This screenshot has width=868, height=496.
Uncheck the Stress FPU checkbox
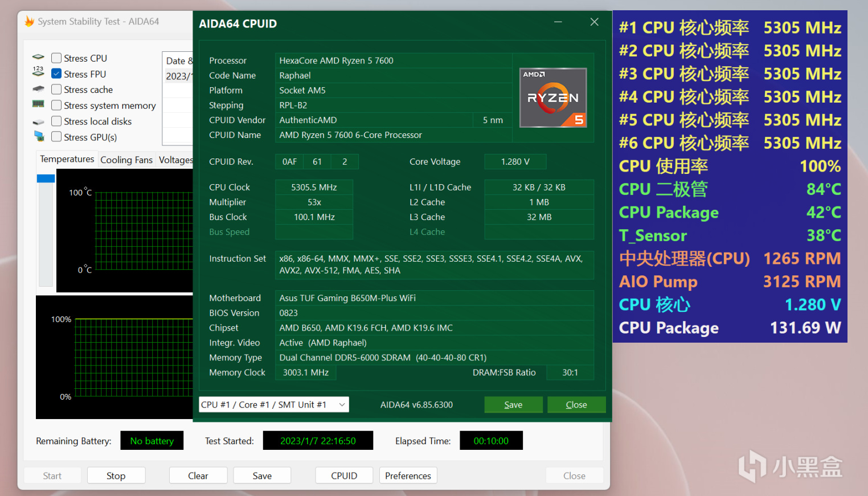[56, 74]
